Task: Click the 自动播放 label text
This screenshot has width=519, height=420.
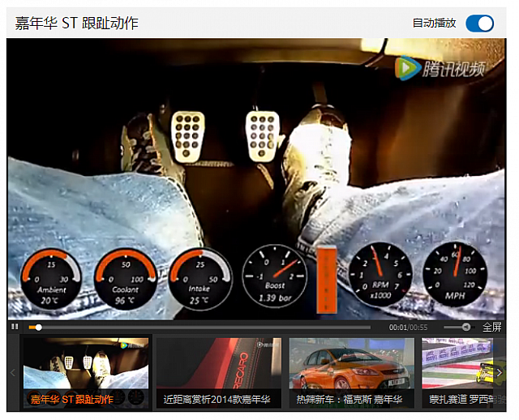Action: point(435,24)
